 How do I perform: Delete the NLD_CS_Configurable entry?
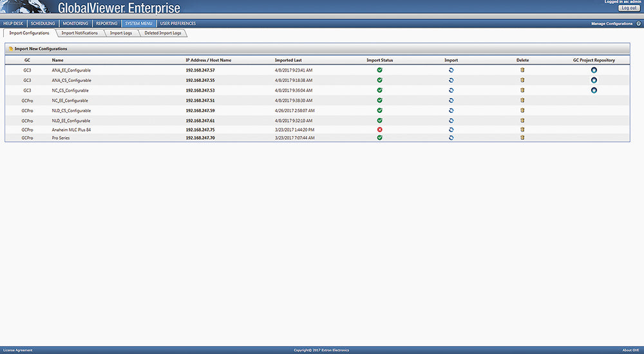(x=522, y=110)
